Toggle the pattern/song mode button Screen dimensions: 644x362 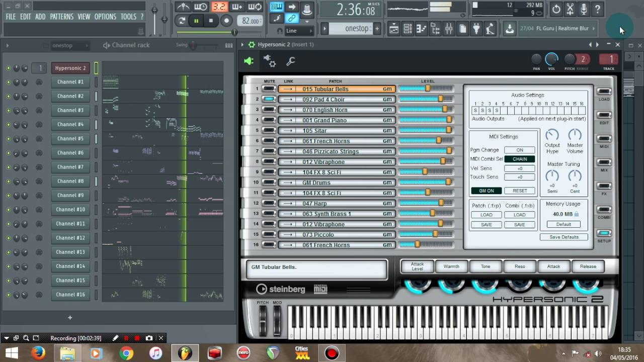pyautogui.click(x=182, y=21)
